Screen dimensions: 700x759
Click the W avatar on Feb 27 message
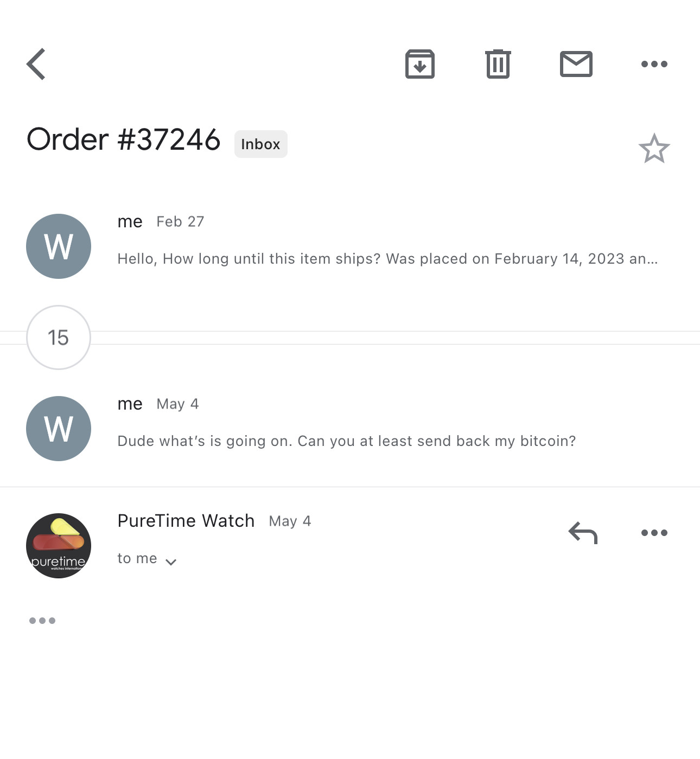click(x=59, y=246)
